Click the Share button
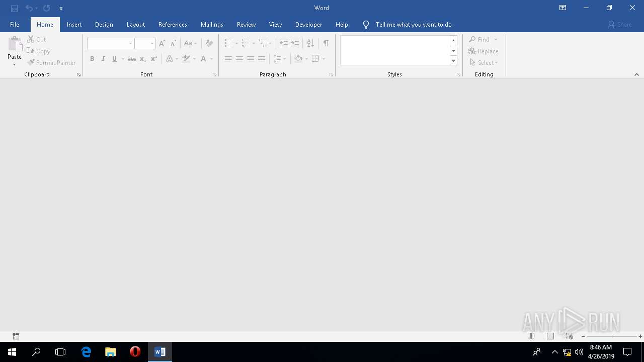Viewport: 644px width, 362px height. click(619, 25)
